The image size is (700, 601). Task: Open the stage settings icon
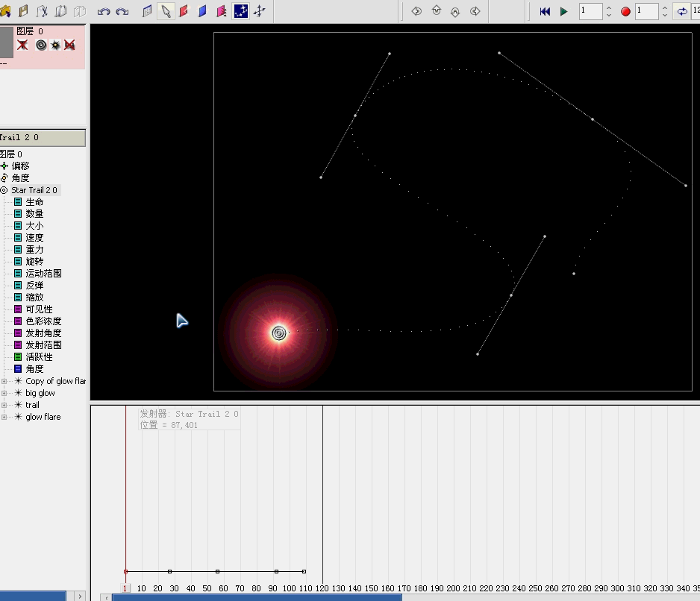[147, 11]
